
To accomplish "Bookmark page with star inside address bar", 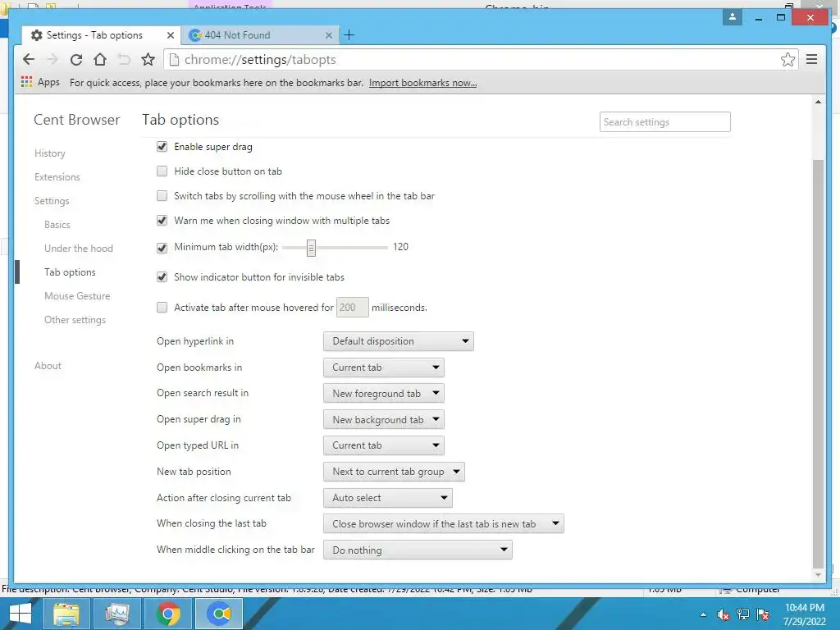I will pyautogui.click(x=787, y=59).
